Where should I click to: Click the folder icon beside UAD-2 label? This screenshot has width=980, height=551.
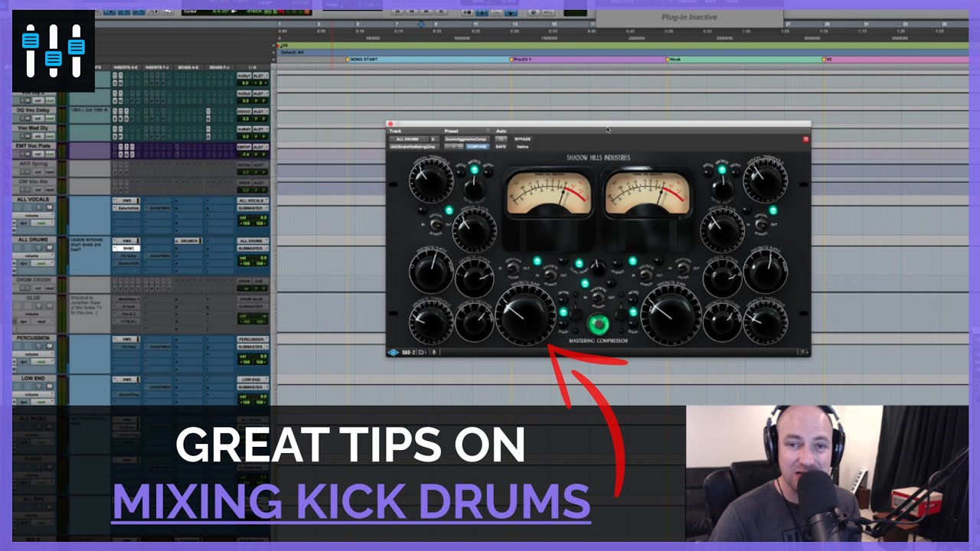(x=422, y=352)
